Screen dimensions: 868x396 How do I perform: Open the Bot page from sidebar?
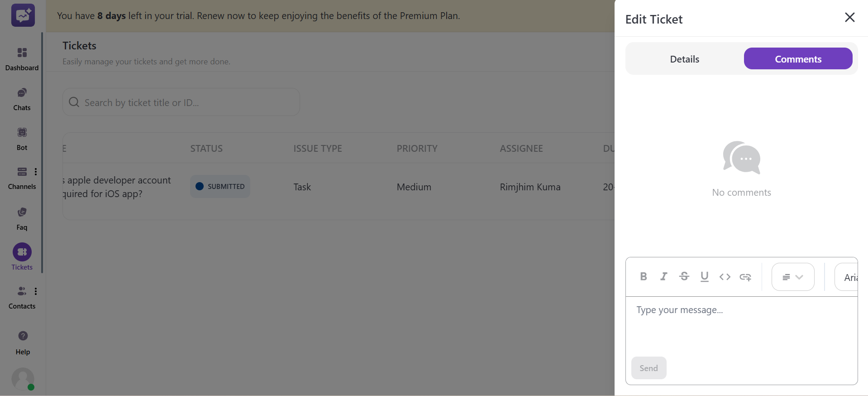(x=22, y=139)
